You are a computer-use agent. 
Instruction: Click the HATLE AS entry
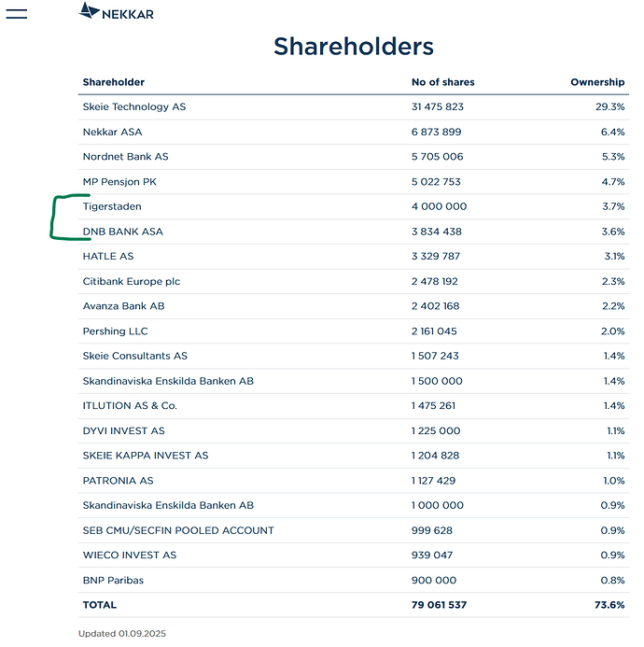[107, 256]
